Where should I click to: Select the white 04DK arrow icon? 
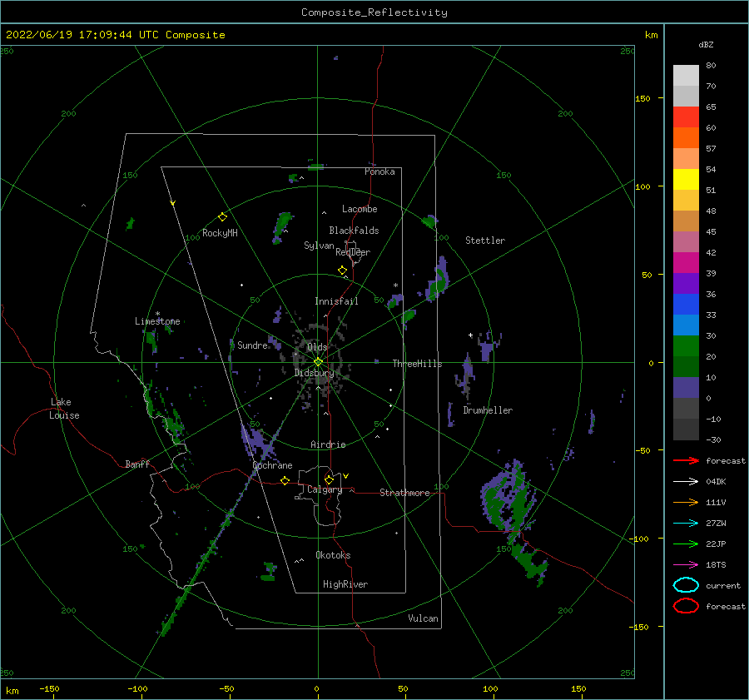[x=686, y=482]
